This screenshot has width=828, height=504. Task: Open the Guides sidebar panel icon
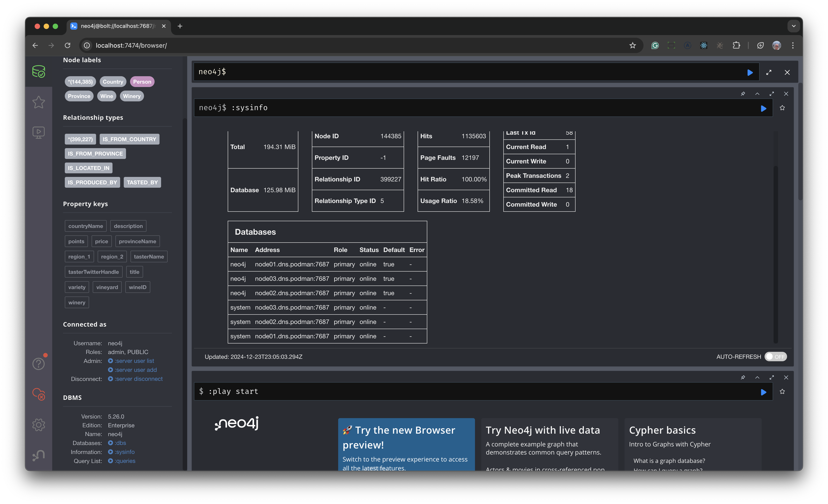pos(39,132)
